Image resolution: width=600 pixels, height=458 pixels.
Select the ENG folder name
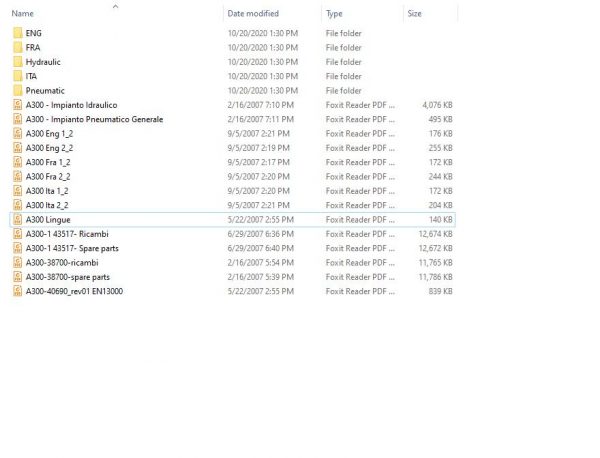click(x=34, y=33)
